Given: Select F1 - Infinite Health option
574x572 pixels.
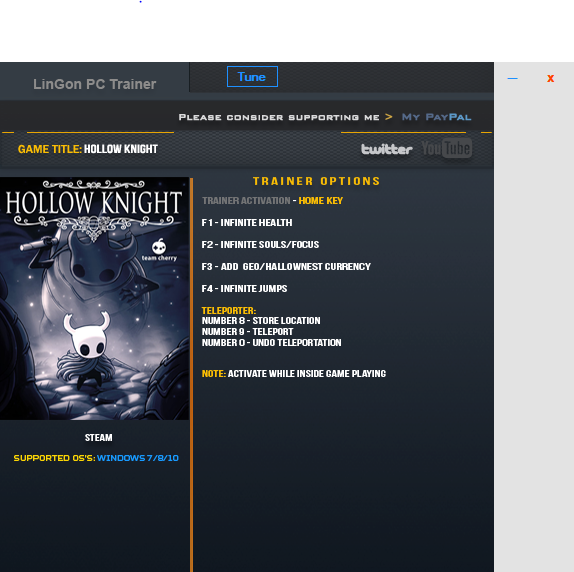Looking at the screenshot, I should click(x=247, y=223).
